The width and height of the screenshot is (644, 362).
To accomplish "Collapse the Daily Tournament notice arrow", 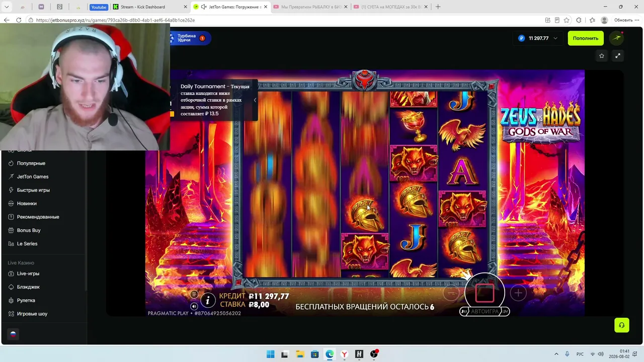I will (x=255, y=100).
